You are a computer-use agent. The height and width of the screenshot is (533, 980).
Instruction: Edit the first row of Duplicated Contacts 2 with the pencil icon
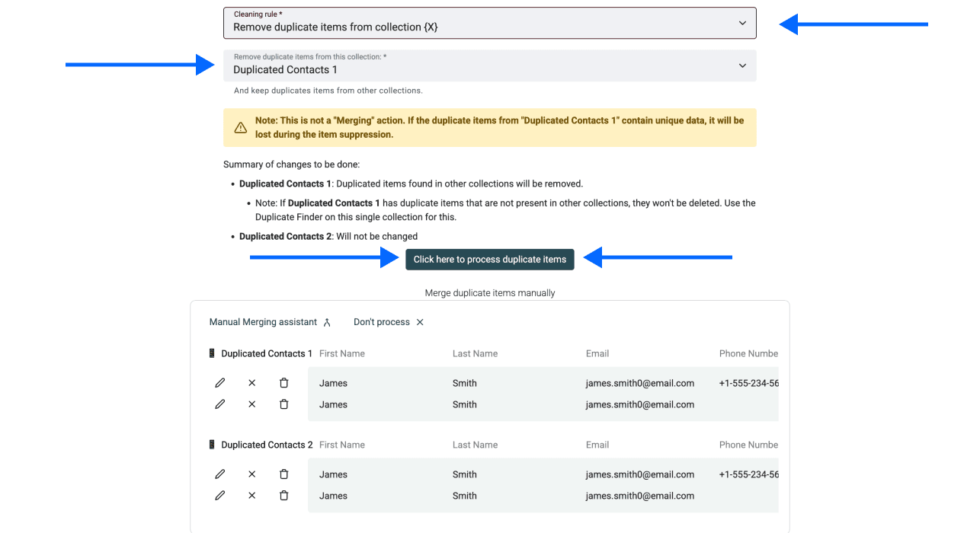pos(219,474)
